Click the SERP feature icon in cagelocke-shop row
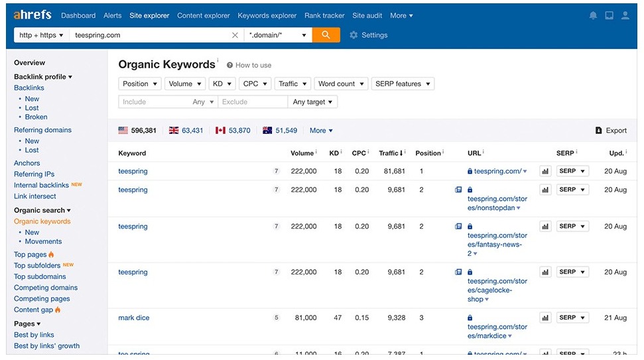Image resolution: width=644 pixels, height=360 pixels. [x=458, y=272]
